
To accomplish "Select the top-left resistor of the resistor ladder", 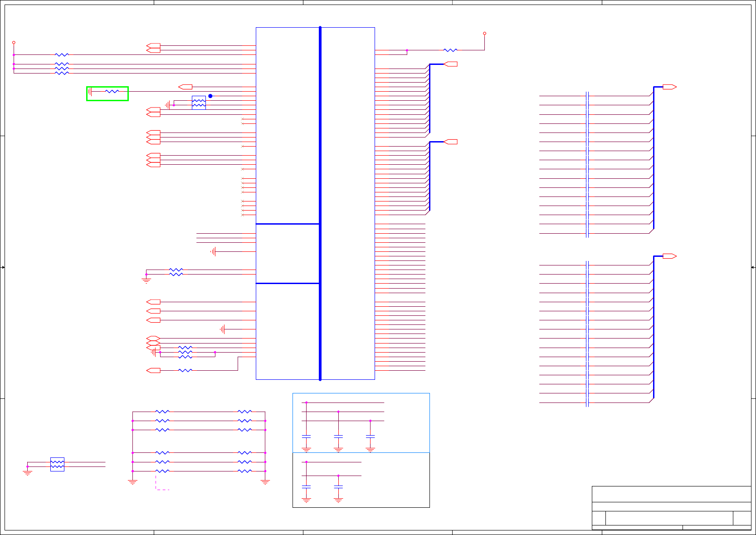I will pos(162,412).
